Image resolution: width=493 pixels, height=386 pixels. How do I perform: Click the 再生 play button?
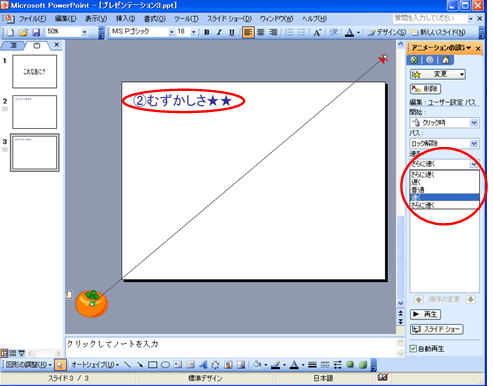(x=425, y=314)
